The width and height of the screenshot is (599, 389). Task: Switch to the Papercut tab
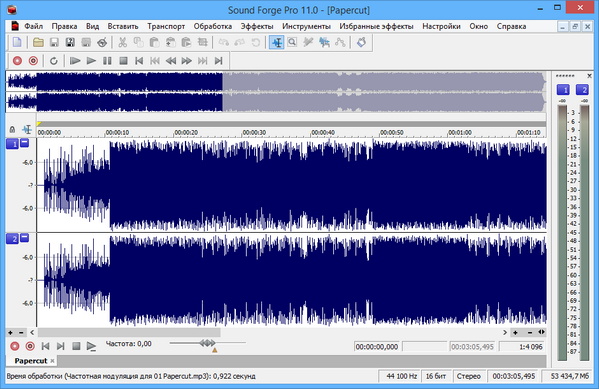(31, 361)
